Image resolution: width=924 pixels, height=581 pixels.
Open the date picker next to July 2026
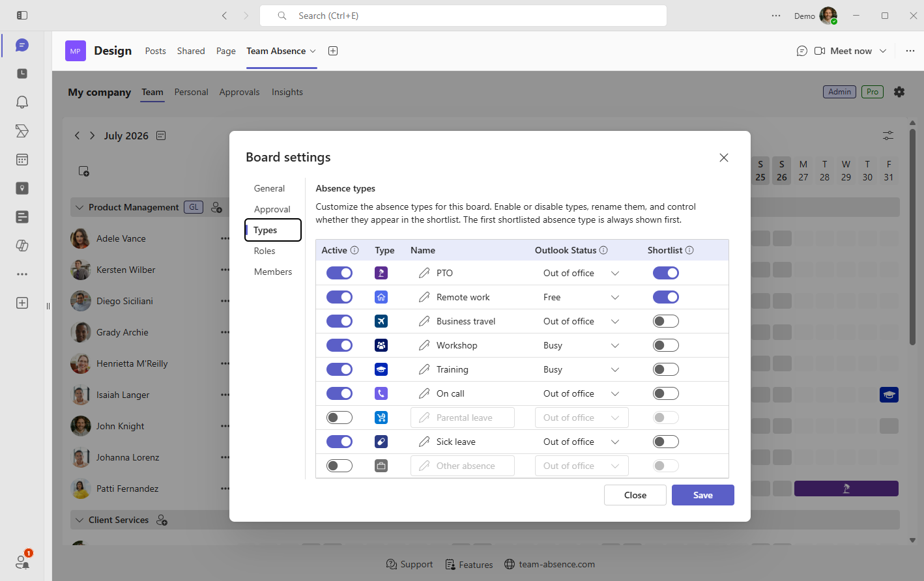(161, 135)
